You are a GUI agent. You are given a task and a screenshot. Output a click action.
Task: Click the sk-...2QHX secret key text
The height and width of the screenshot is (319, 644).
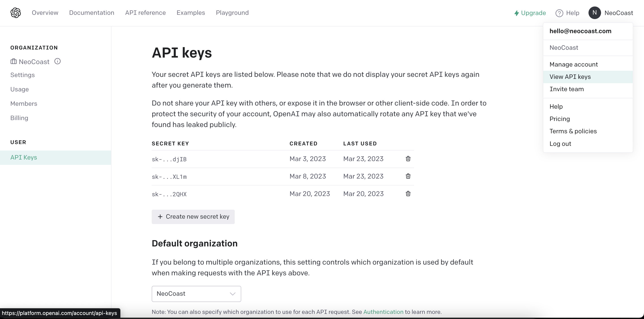pos(169,194)
